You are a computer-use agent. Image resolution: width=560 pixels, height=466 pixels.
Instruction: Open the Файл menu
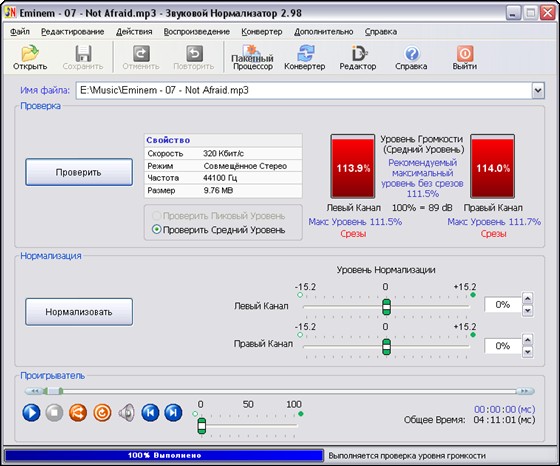[20, 32]
